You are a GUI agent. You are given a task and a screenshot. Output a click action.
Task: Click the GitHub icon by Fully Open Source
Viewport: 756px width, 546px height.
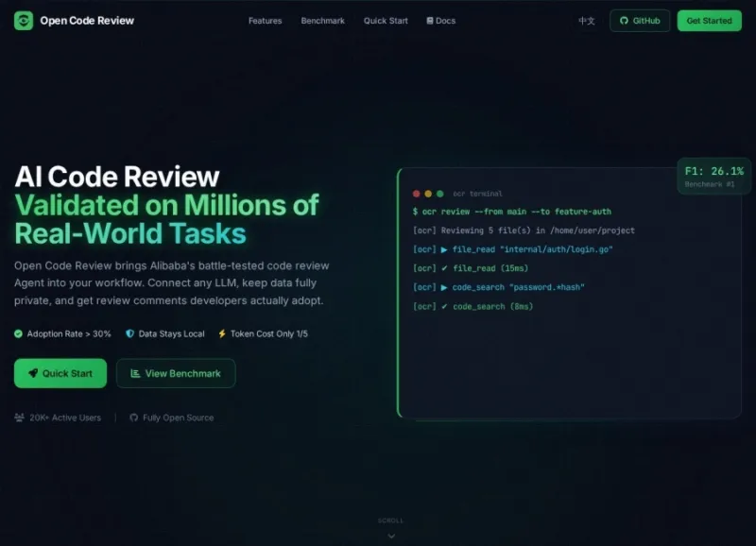click(x=133, y=418)
